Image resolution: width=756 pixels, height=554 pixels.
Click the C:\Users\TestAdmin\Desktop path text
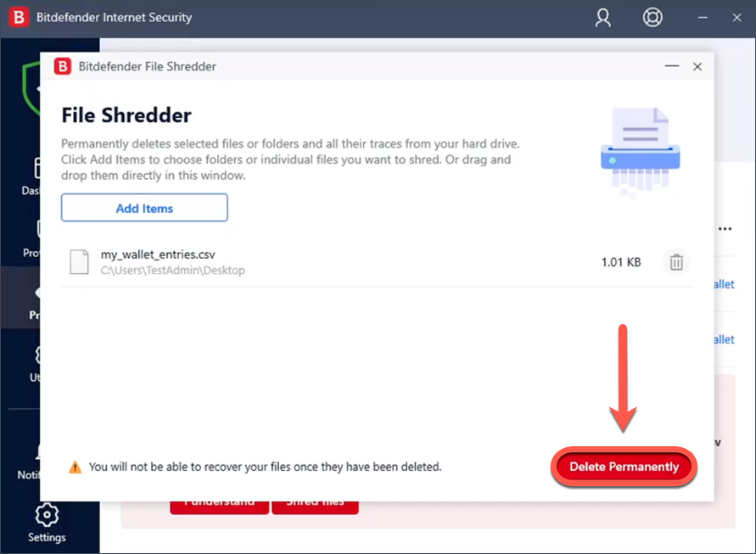[x=172, y=270]
